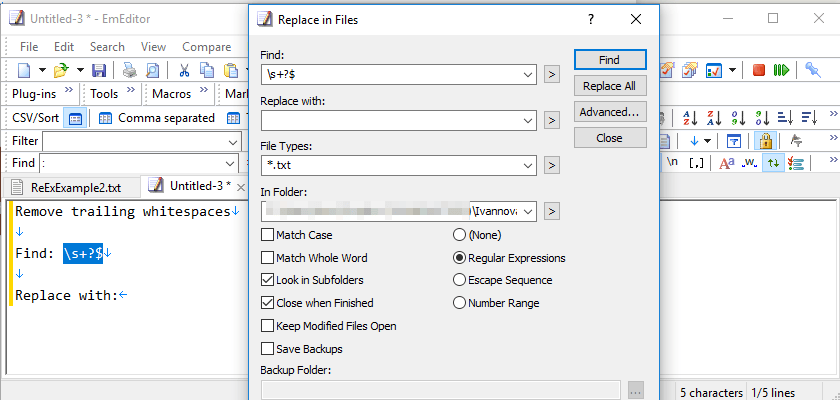Click the New document icon in EmEditor toolbar
The width and height of the screenshot is (840, 400).
[x=25, y=70]
